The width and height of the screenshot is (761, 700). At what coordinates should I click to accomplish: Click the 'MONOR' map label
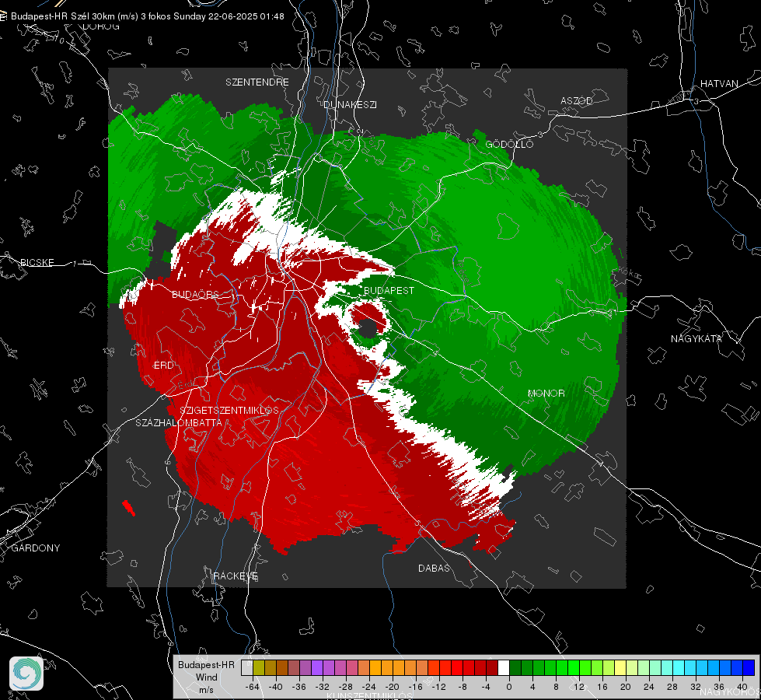546,394
